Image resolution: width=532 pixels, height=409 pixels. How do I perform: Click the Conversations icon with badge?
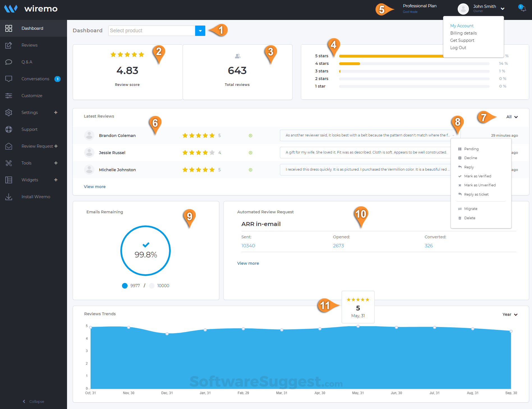pos(9,79)
